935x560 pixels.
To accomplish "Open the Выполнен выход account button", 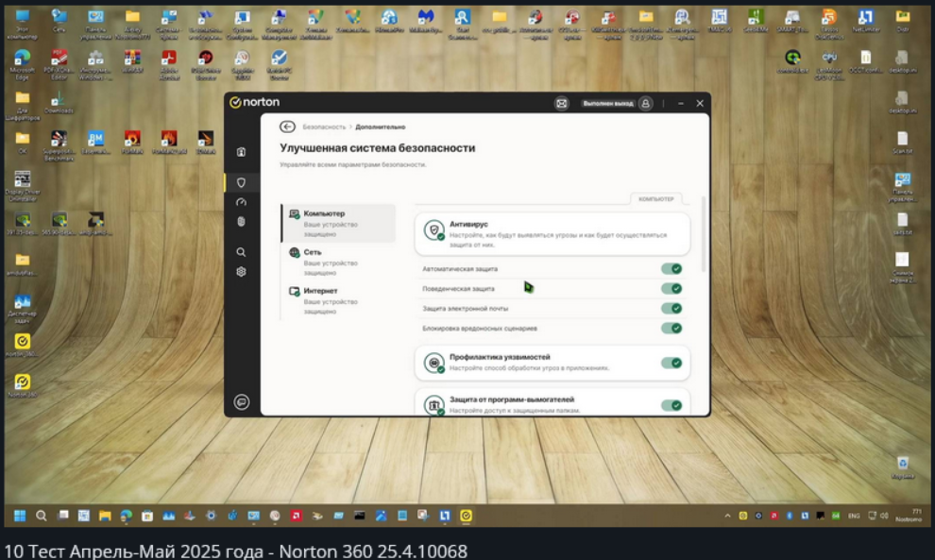I will [x=617, y=103].
